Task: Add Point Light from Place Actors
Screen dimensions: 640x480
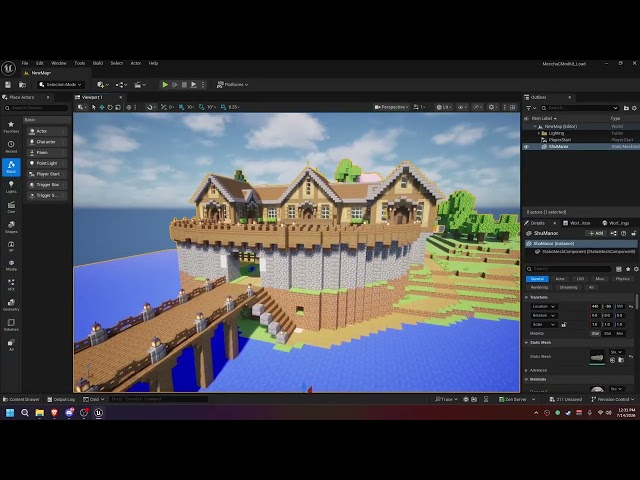Action: (x=46, y=163)
